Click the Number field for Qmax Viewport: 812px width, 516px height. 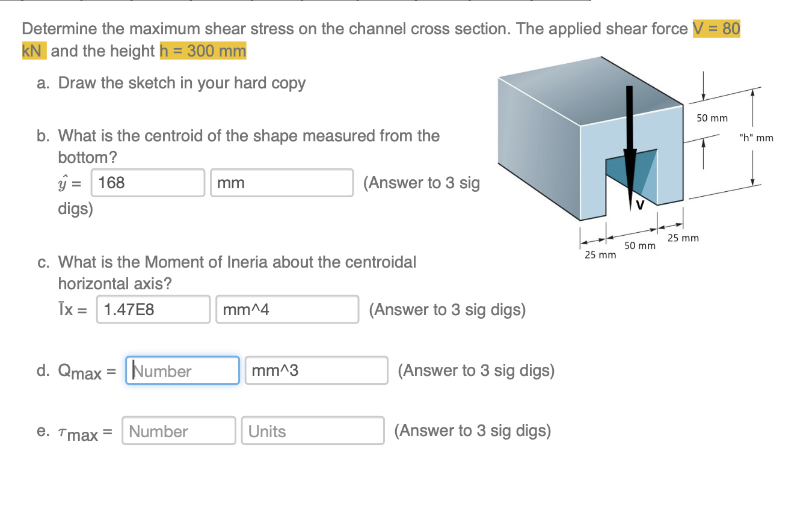182,370
